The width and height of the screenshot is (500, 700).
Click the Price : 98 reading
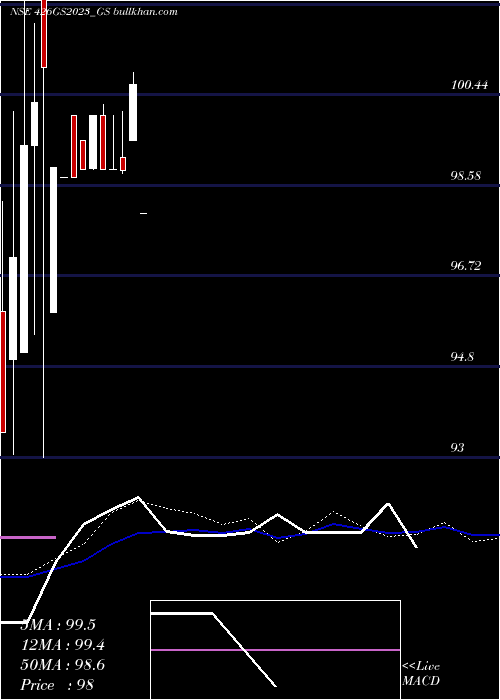57,685
